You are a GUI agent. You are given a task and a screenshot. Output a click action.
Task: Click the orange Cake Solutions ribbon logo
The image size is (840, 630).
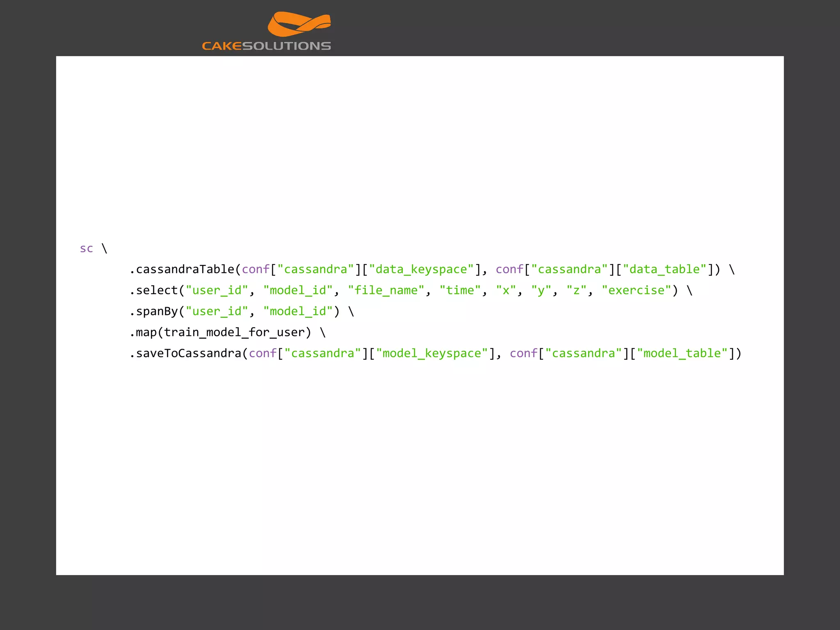[x=299, y=25]
